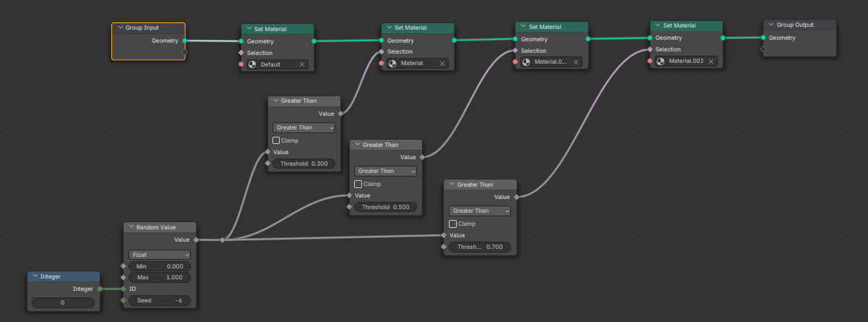Open the Greater Than dropdown on Threshold 0.300 node
The width and height of the screenshot is (868, 322).
tap(304, 127)
